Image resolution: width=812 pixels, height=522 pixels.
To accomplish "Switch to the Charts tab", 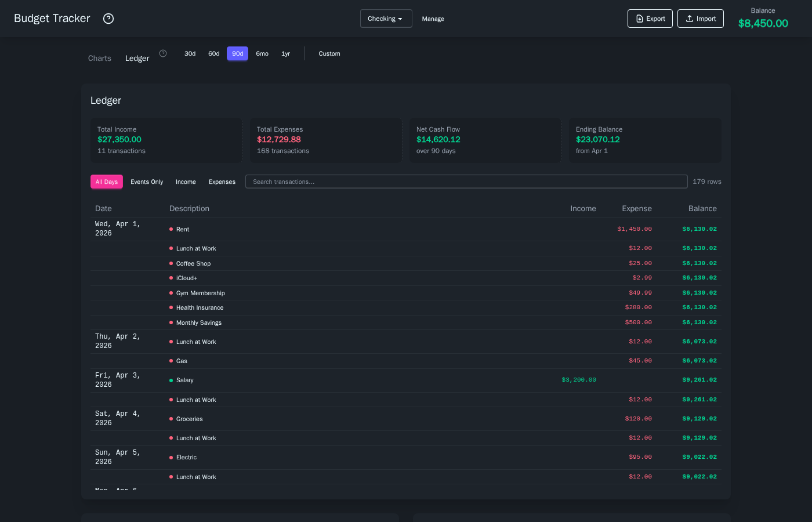I will coord(99,58).
